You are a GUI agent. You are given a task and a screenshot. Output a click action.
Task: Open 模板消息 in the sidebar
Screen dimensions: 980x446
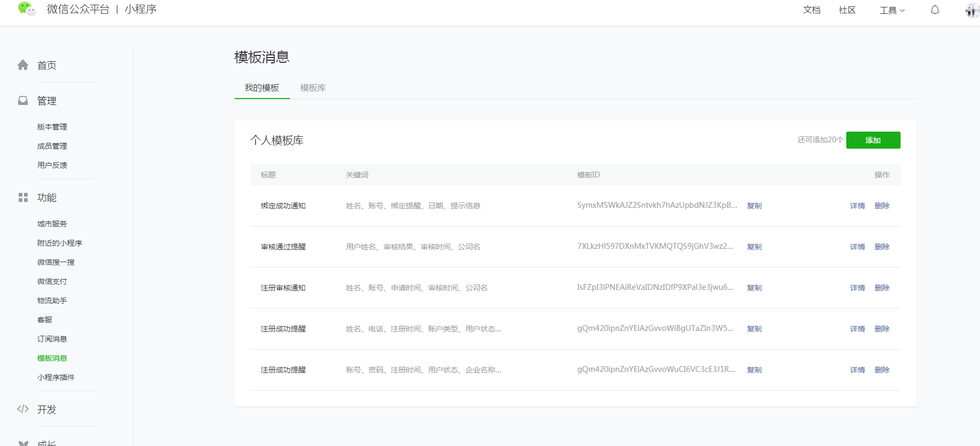tap(52, 358)
